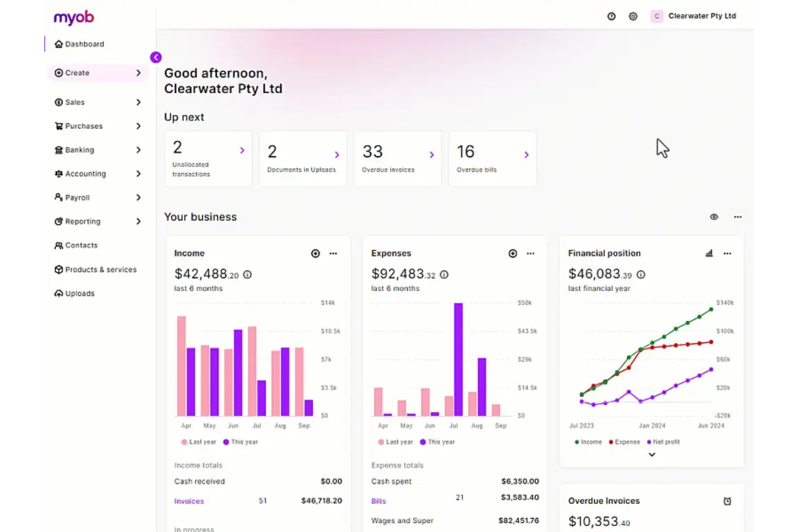Open the Contacts menu item
The height and width of the screenshot is (532, 798).
(x=98, y=245)
